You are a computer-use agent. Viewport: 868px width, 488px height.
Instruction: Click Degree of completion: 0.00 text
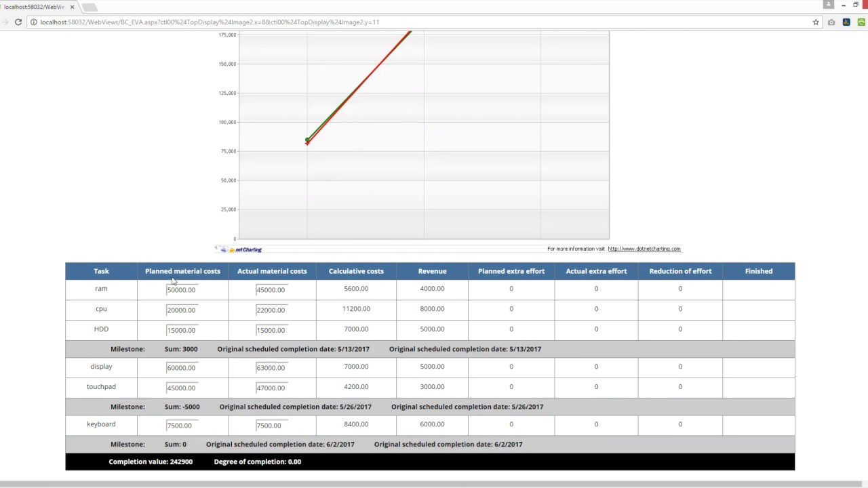[258, 462]
